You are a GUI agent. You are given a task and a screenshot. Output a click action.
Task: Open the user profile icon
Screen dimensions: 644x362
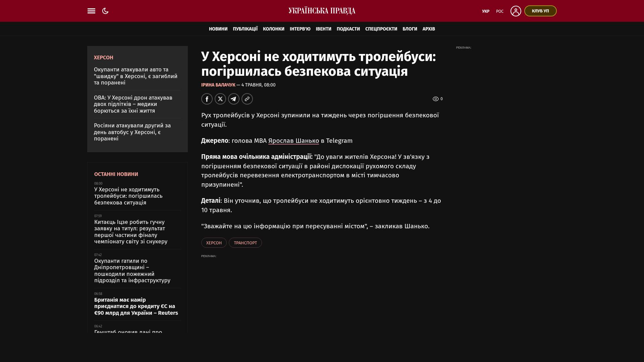click(x=516, y=11)
